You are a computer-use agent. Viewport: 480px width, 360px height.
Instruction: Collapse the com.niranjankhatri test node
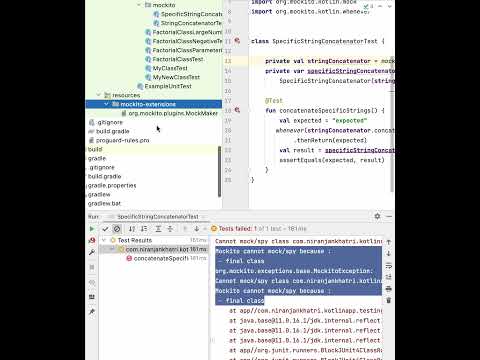coord(112,249)
